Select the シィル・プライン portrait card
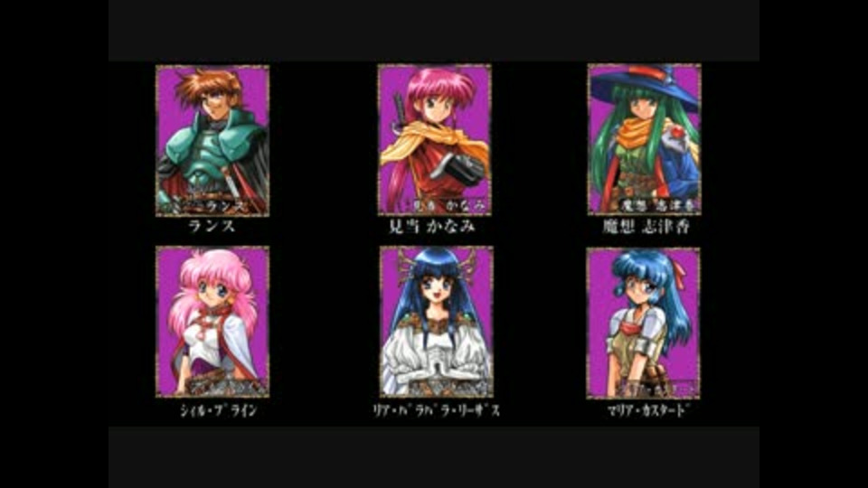Image resolution: width=868 pixels, height=488 pixels. (212, 322)
